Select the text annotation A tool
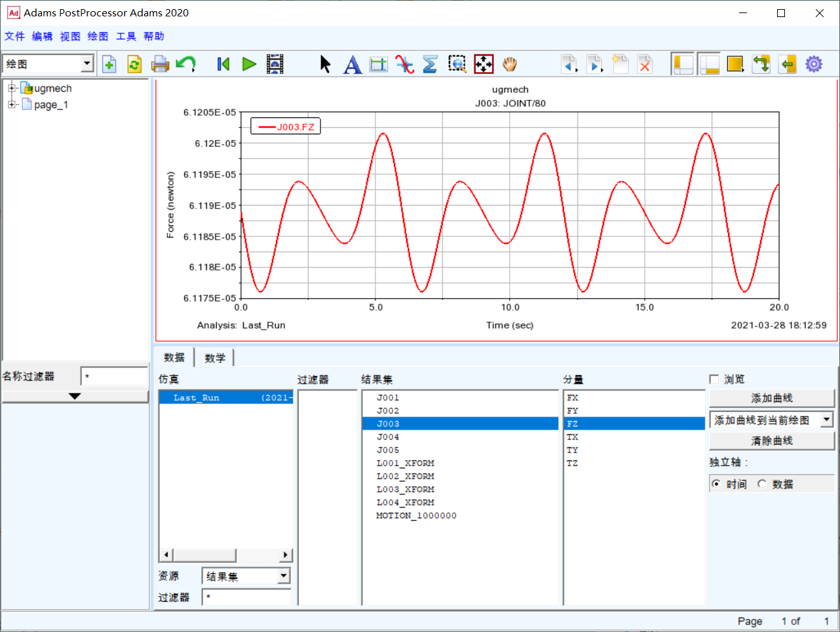The image size is (840, 632). 353,64
